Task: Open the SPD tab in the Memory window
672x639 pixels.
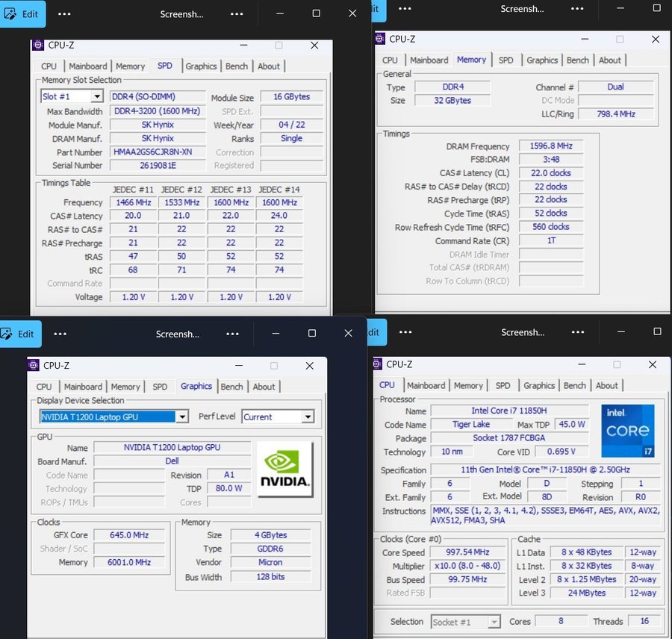Action: 506,60
